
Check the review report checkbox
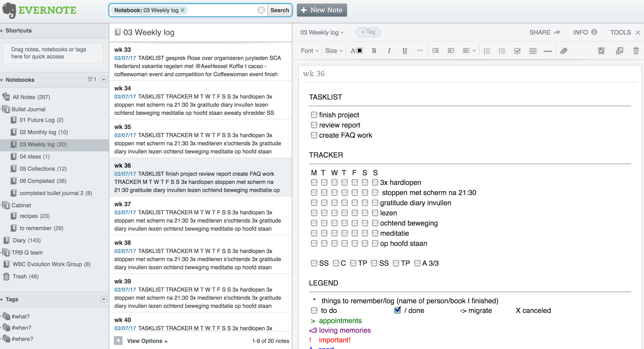pyautogui.click(x=314, y=125)
